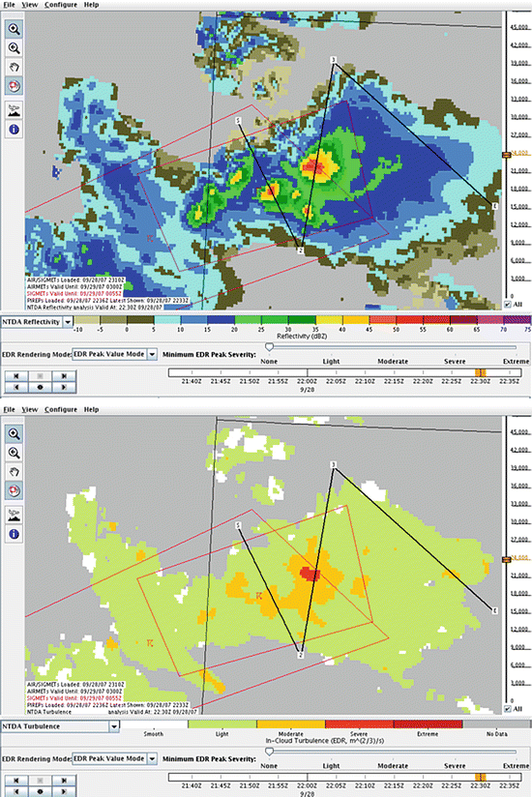
Task: Skip to last frame in Reflectivity playback controls
Action: (64, 376)
